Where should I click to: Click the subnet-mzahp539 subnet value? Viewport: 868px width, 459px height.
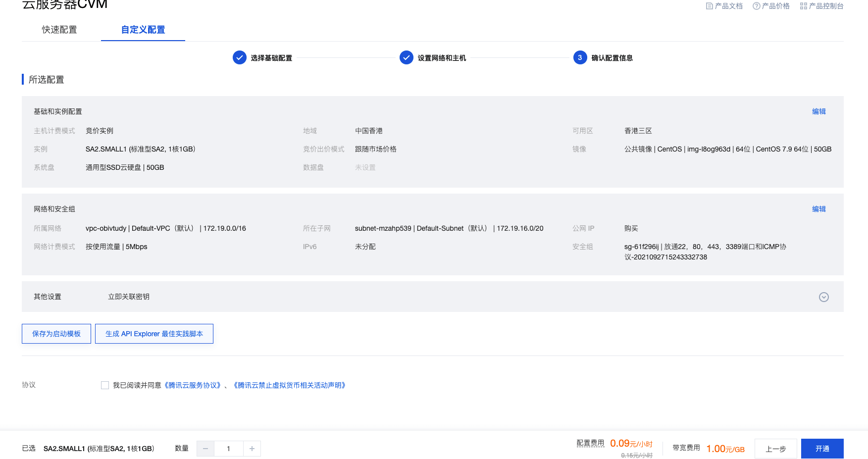coord(449,228)
